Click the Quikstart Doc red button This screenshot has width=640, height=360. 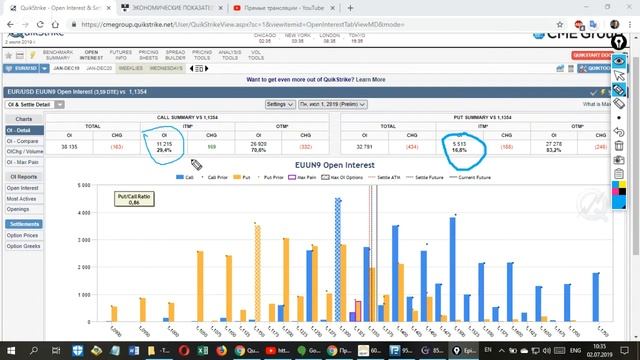coord(591,55)
